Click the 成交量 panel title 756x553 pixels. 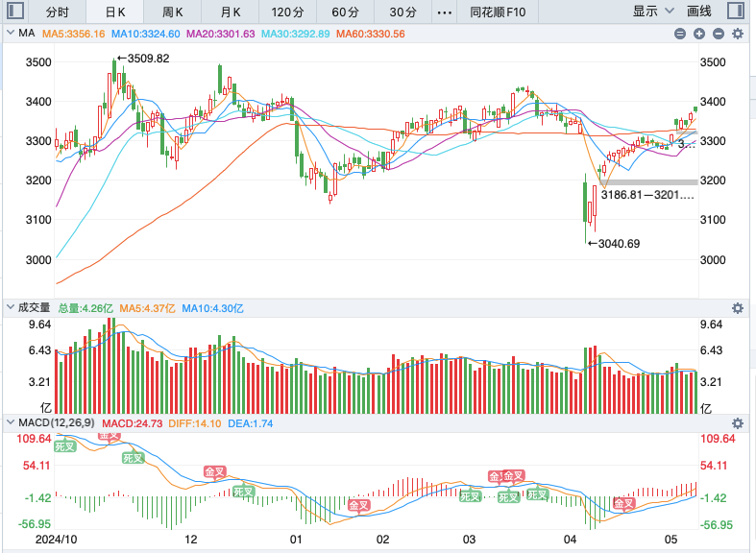tap(35, 307)
